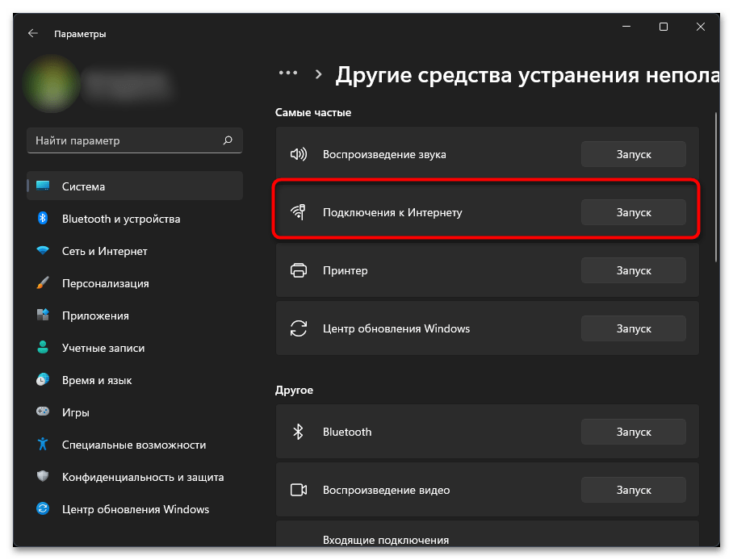Open Учетные записи settings
The width and height of the screenshot is (733, 560).
(x=103, y=348)
